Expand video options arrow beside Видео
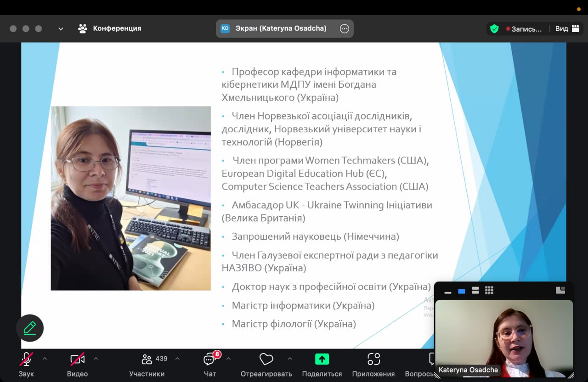The width and height of the screenshot is (588, 382). 96,358
